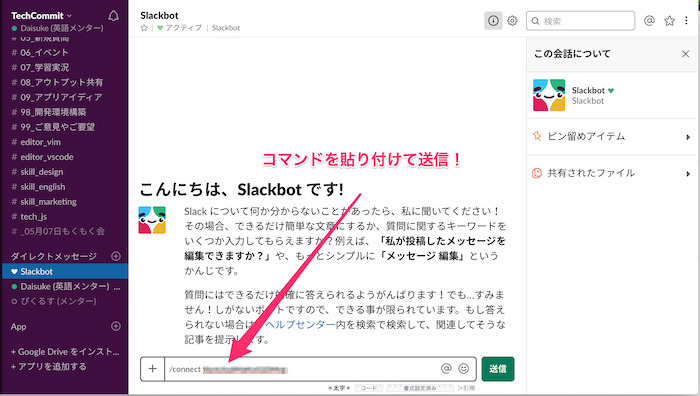
Task: Insert mention with @ icon in composer
Action: tap(446, 368)
